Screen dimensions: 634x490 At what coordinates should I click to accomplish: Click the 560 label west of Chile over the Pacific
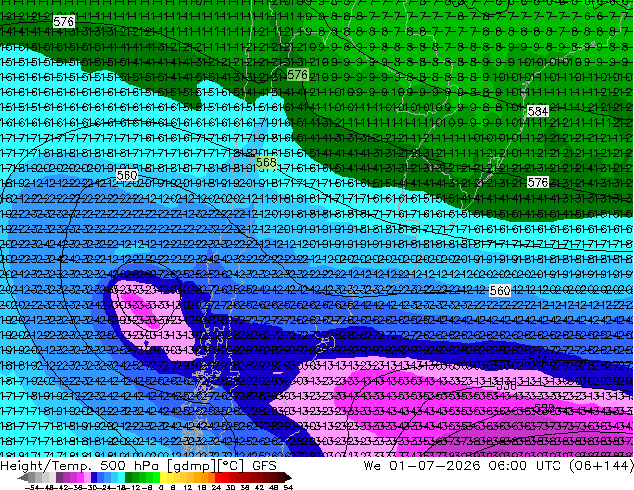tap(127, 175)
